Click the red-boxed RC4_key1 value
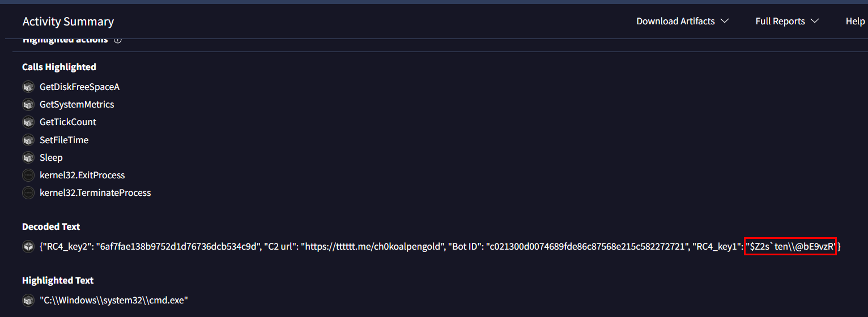The height and width of the screenshot is (317, 868). point(790,246)
